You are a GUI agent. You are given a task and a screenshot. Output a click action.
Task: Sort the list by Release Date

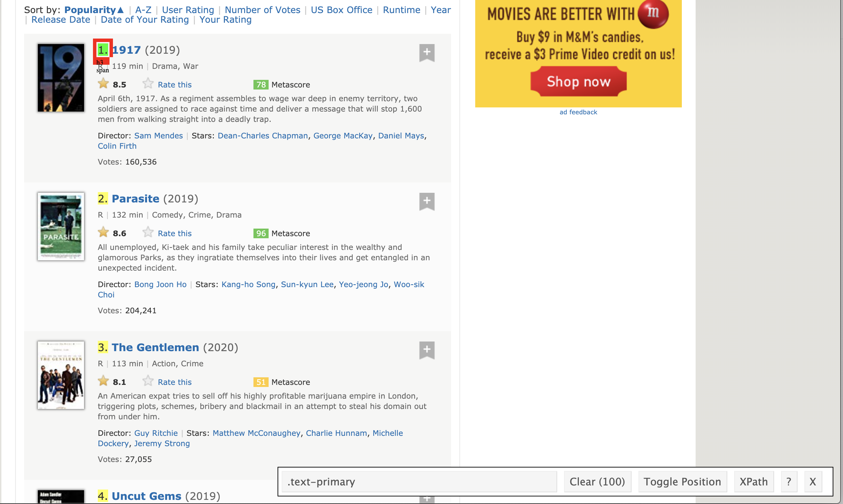tap(61, 20)
